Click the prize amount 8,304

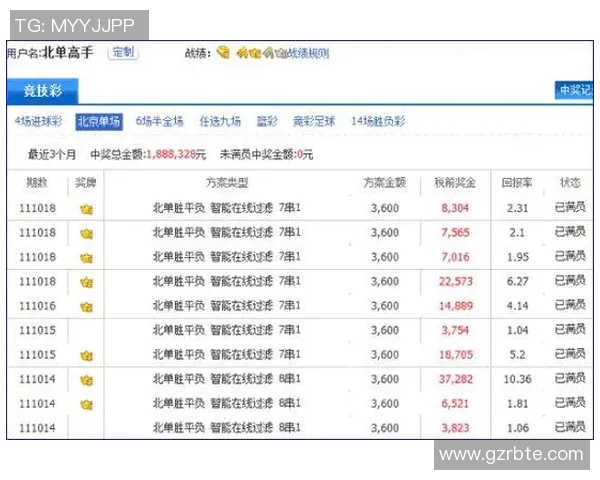(455, 208)
